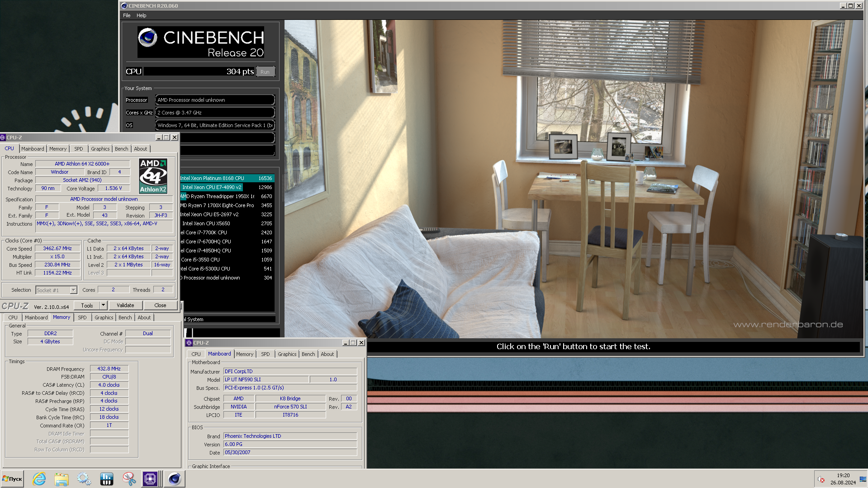Click the Tools button in CPU-Z

coord(87,306)
